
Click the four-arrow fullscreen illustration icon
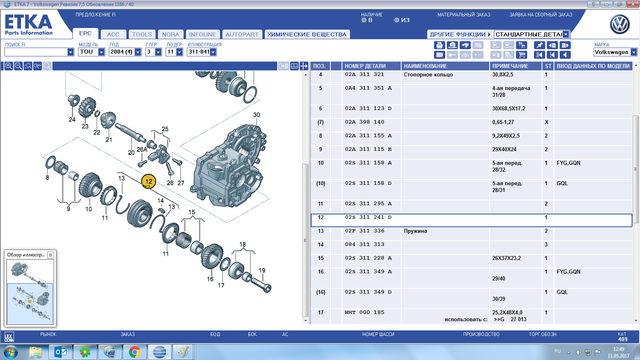point(304,66)
